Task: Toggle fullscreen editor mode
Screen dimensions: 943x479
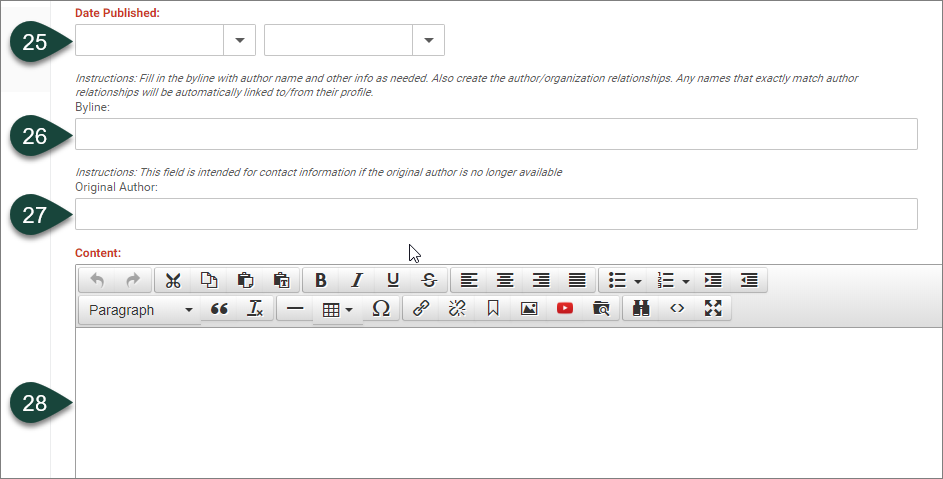Action: (713, 309)
